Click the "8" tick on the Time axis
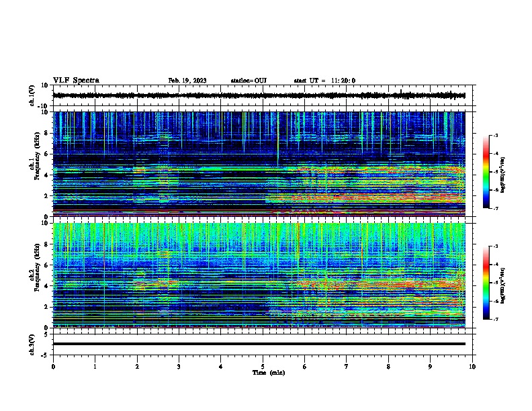 (388, 367)
